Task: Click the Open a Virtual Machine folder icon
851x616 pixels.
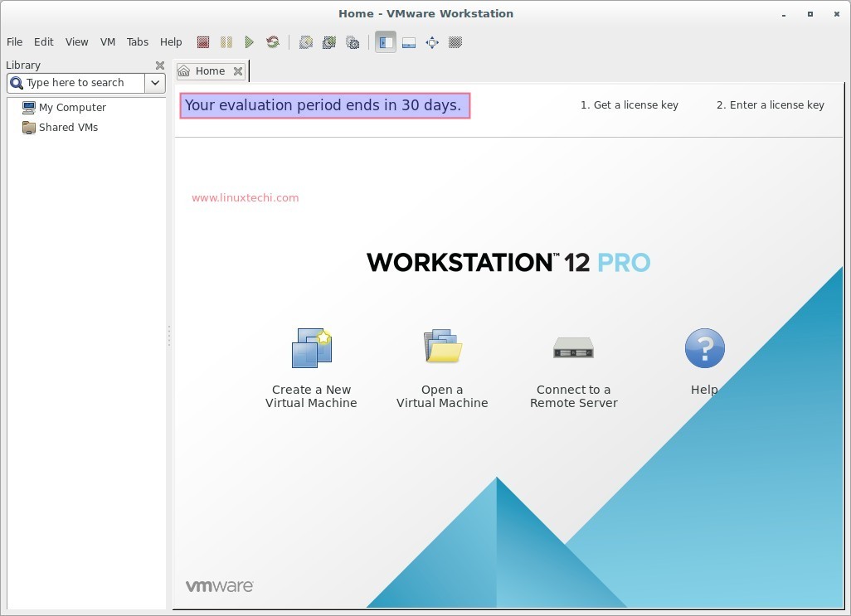Action: coord(442,346)
